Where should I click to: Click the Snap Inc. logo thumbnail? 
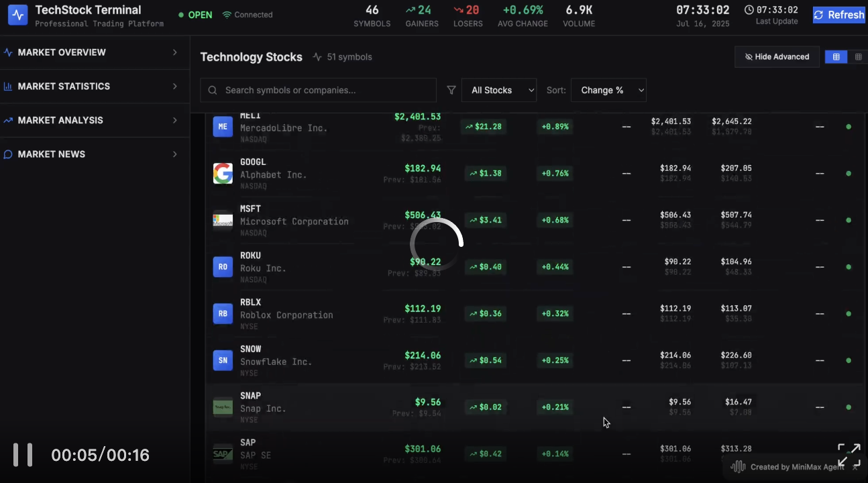[223, 407]
